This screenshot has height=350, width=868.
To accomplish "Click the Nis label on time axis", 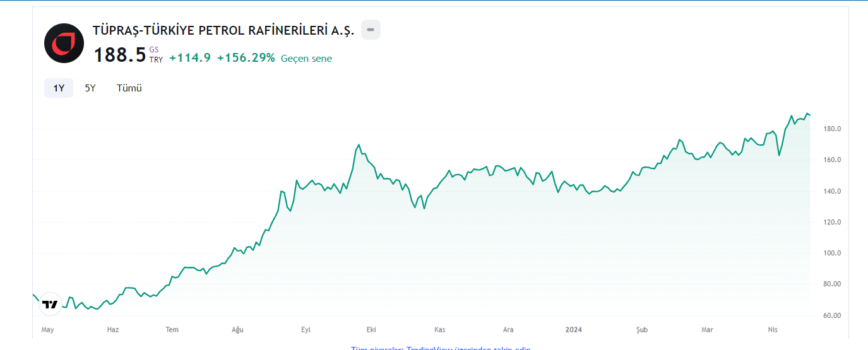I will pyautogui.click(x=773, y=330).
